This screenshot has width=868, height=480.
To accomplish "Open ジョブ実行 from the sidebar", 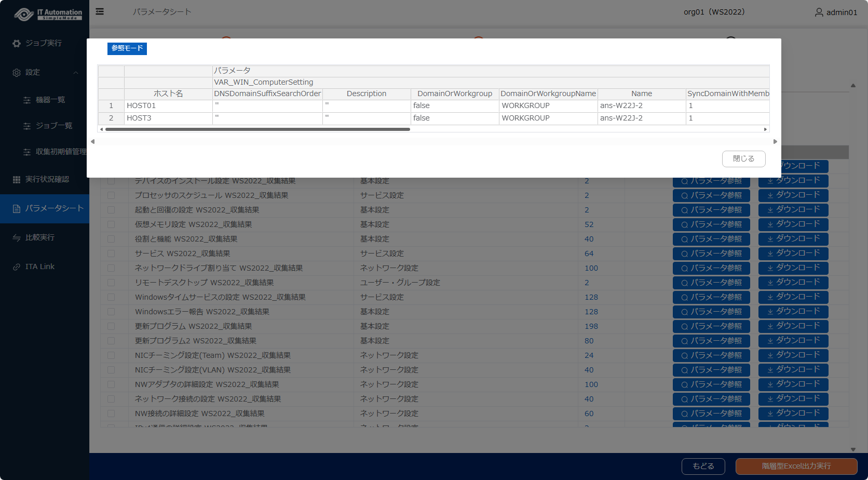I will 44,43.
